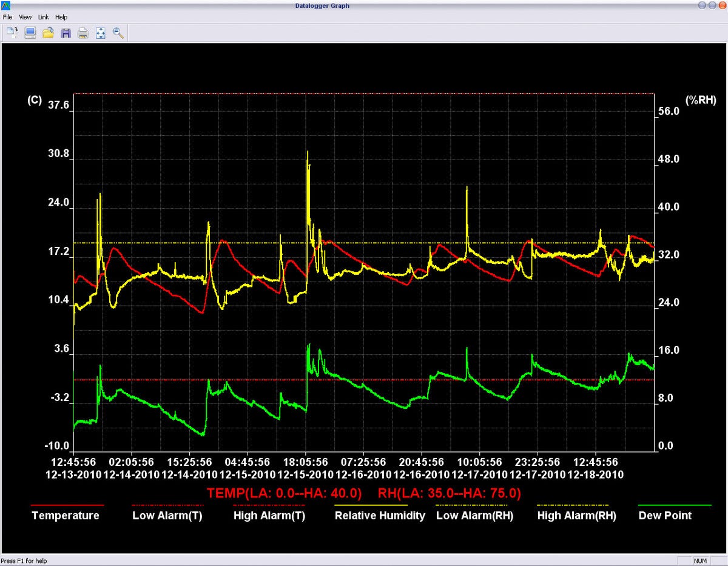This screenshot has width=728, height=566.
Task: Print the graph using the printer icon
Action: click(83, 33)
